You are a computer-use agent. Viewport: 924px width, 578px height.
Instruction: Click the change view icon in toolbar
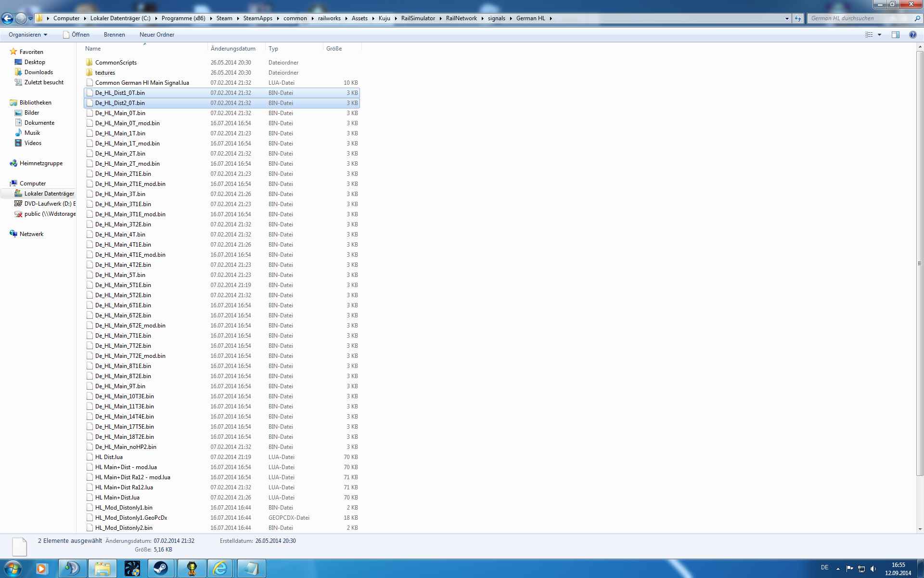pos(869,35)
